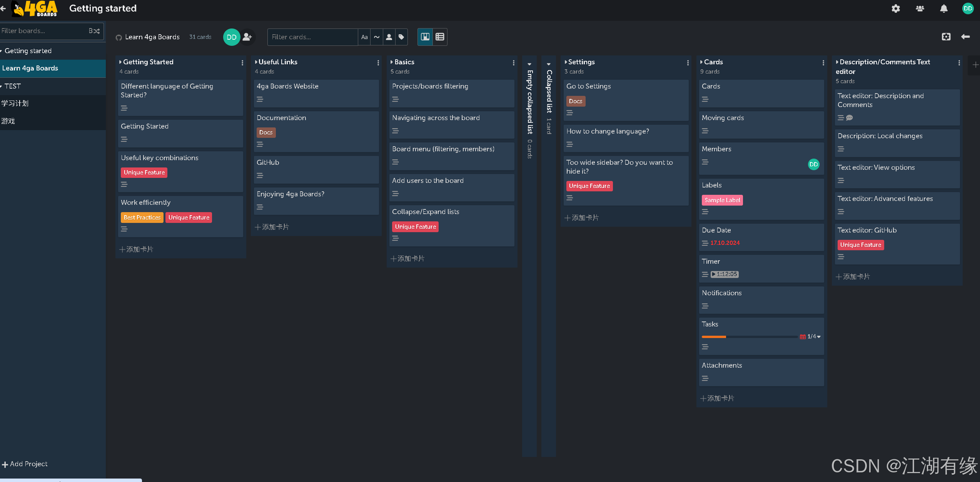Click the filter by member person icon
This screenshot has width=980, height=482.
tap(389, 37)
